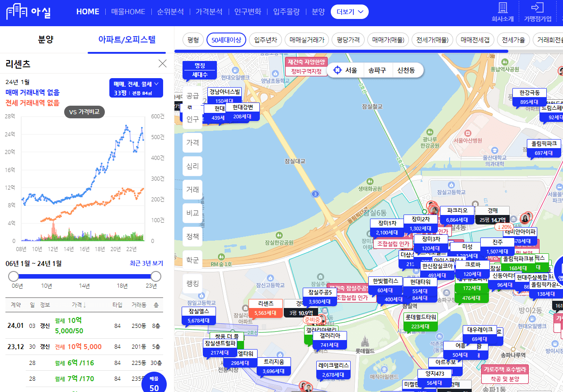Open 인구변화 menu item
The image size is (563, 392).
(248, 12)
